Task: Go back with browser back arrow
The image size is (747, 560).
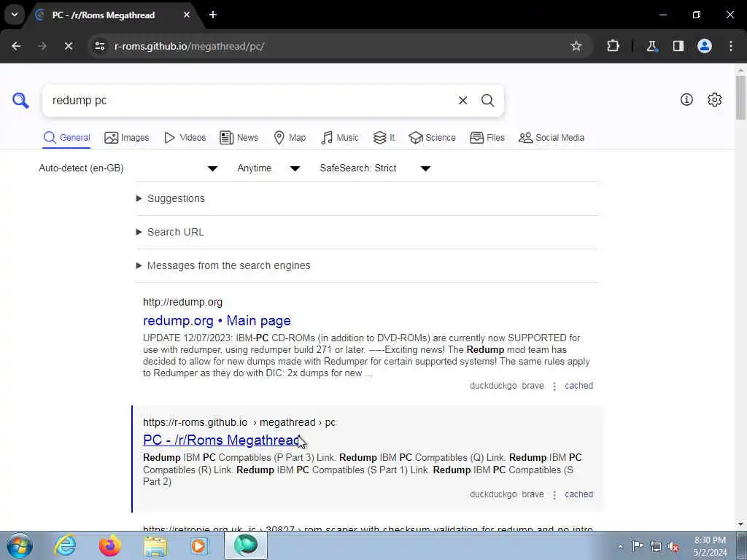Action: point(16,46)
